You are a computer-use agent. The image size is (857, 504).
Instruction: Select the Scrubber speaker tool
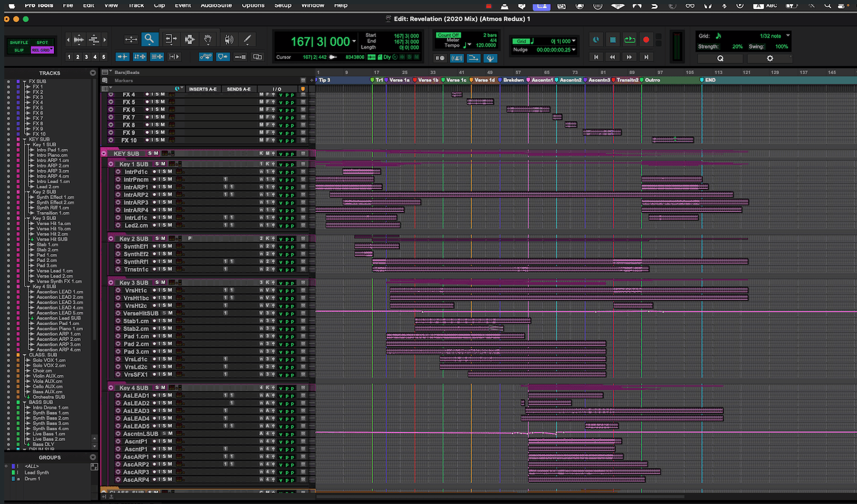229,39
